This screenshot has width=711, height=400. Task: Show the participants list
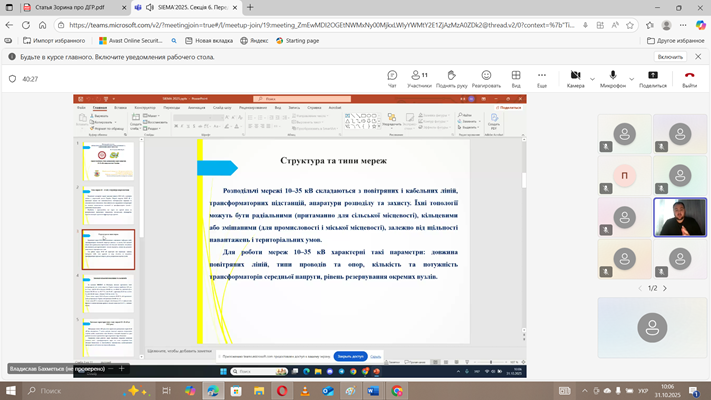click(x=419, y=76)
